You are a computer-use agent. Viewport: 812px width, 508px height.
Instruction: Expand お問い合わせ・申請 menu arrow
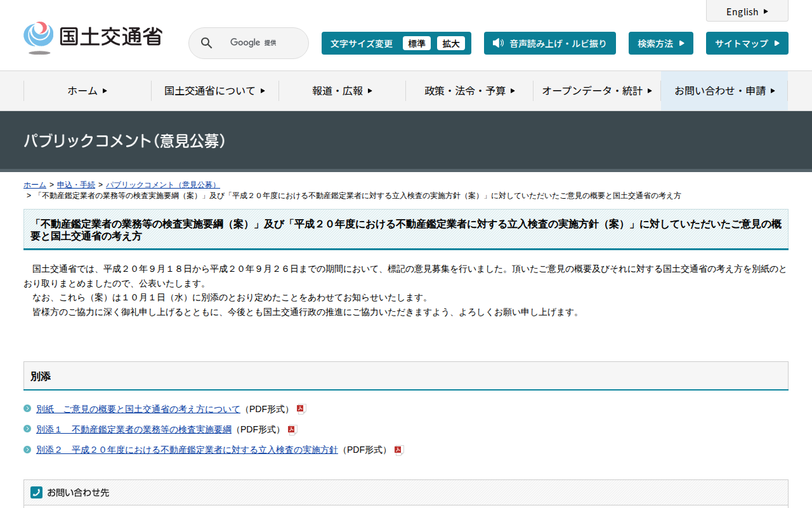(773, 91)
